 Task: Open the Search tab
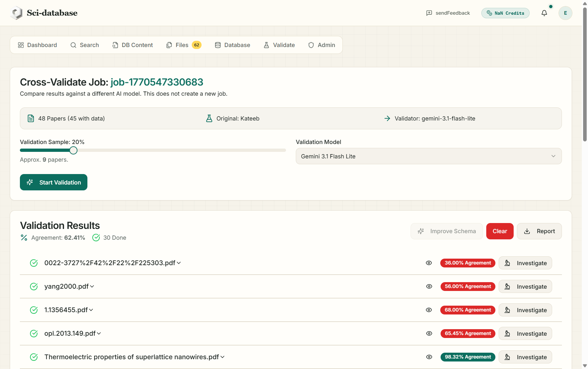click(85, 45)
